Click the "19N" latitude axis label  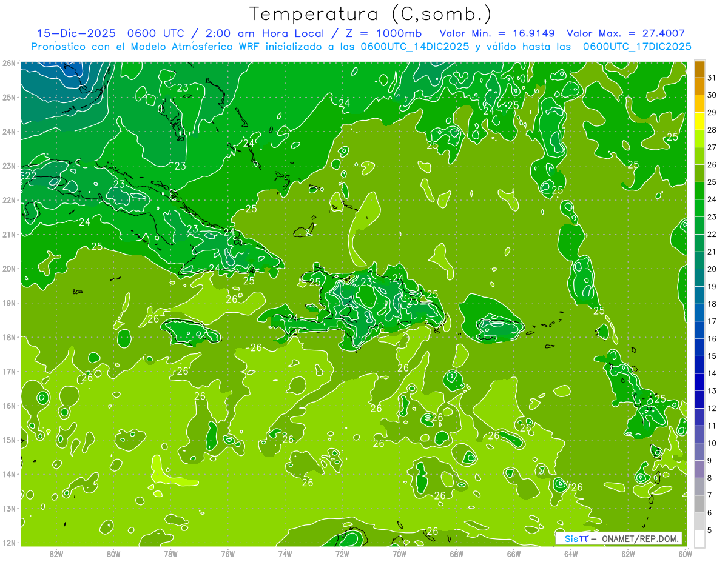coord(9,303)
